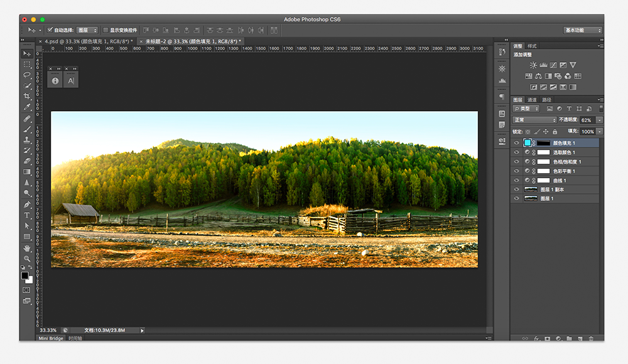Select the Move tool in the toolbox
Image resolution: width=628 pixels, height=364 pixels.
27,54
